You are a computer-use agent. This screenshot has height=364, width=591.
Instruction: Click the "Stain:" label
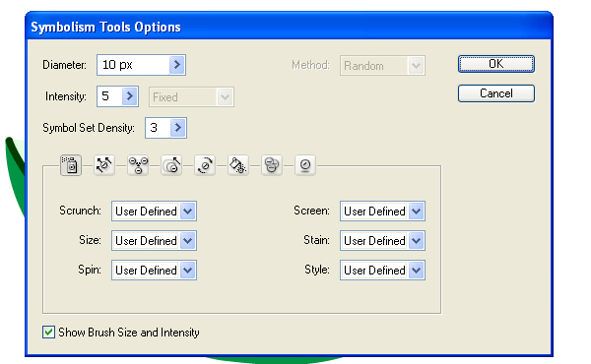click(316, 240)
